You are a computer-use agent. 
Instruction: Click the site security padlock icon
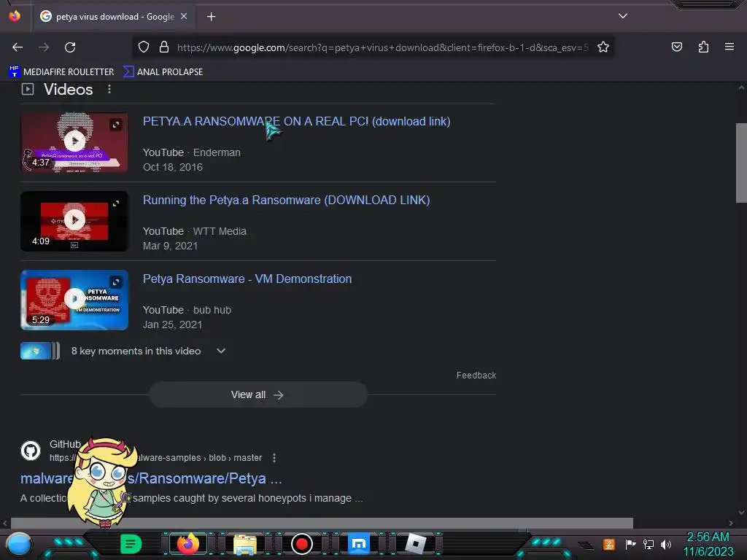164,47
